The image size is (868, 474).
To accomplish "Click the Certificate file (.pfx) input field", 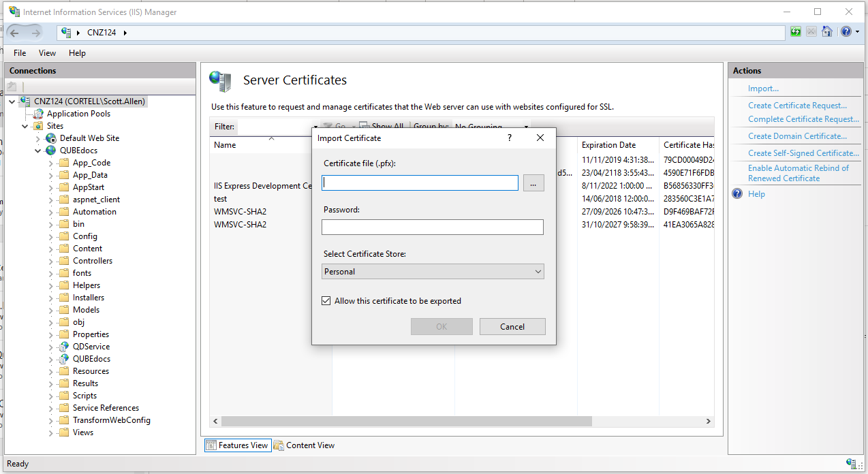I will pos(420,183).
